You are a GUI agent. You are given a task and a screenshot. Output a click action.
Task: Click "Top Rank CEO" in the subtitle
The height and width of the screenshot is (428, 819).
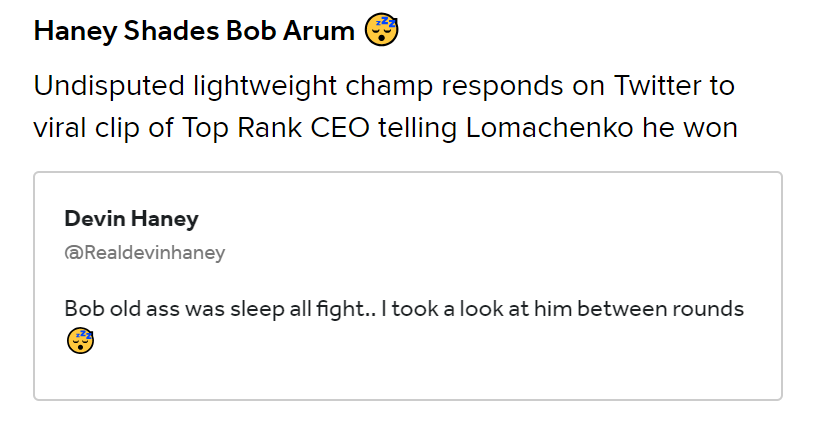(x=276, y=128)
